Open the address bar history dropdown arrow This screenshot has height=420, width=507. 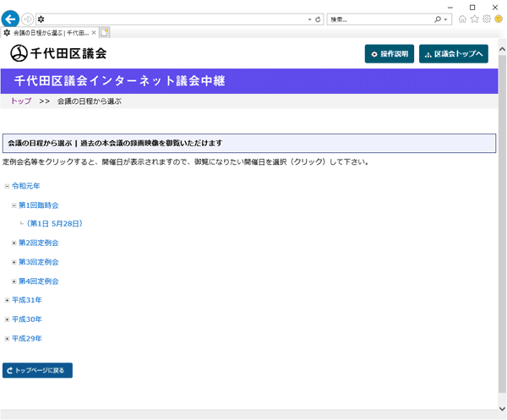tap(309, 19)
